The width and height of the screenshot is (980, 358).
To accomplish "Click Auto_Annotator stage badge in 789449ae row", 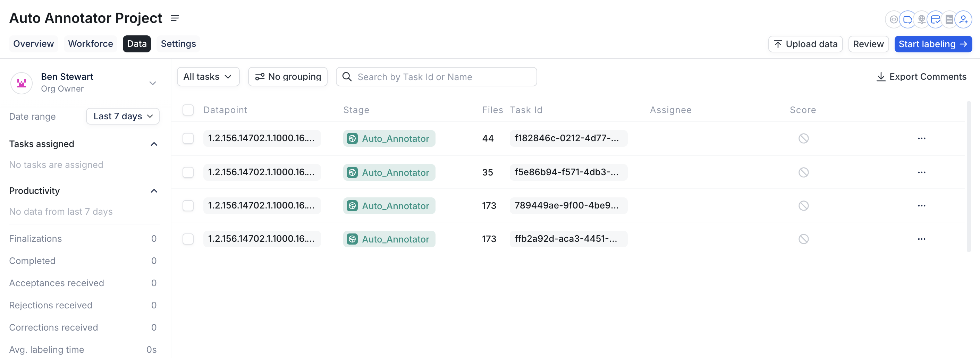I will (x=389, y=206).
